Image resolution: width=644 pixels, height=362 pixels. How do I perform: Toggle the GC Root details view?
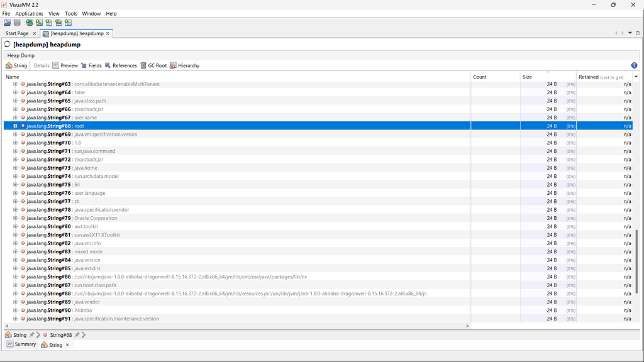(153, 65)
